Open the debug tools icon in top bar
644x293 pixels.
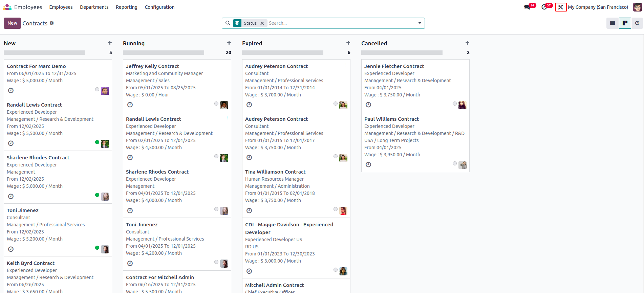point(561,7)
